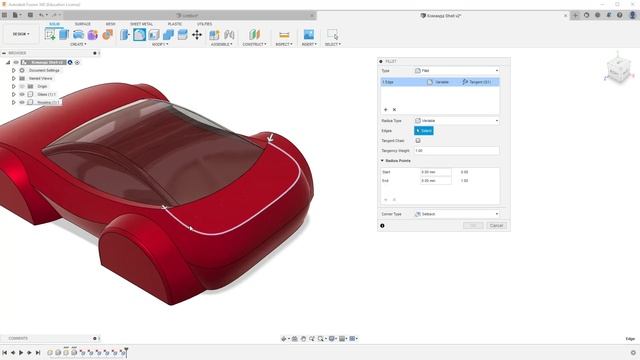
Task: Click the data panel grid icon
Action: [x=4, y=15]
